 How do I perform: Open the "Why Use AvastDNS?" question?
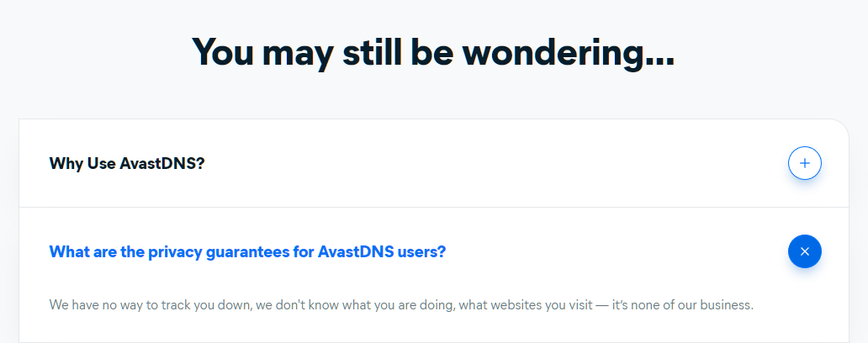click(x=127, y=163)
